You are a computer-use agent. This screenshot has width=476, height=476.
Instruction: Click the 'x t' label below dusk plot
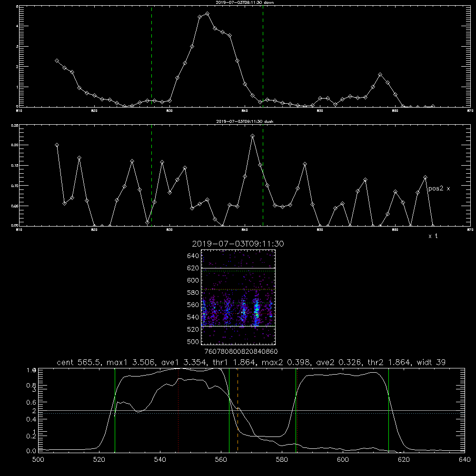(x=433, y=236)
